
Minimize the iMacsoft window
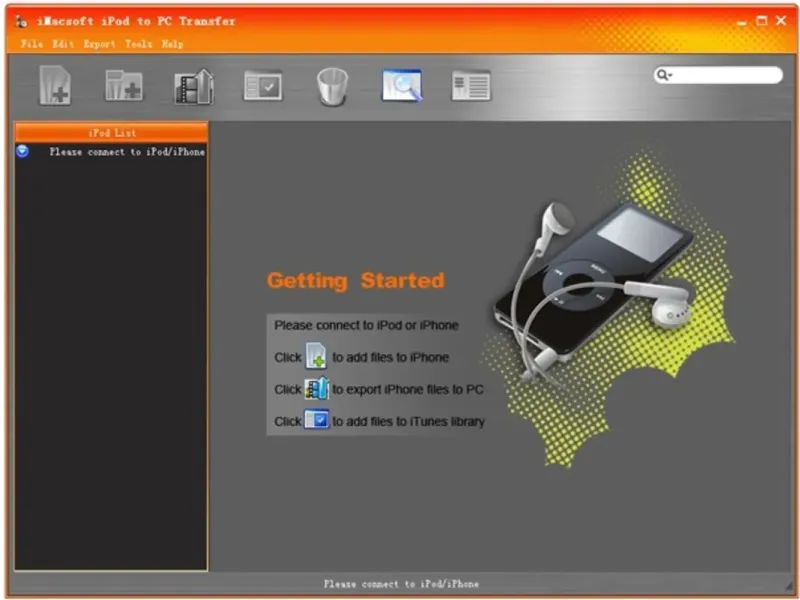pyautogui.click(x=741, y=21)
